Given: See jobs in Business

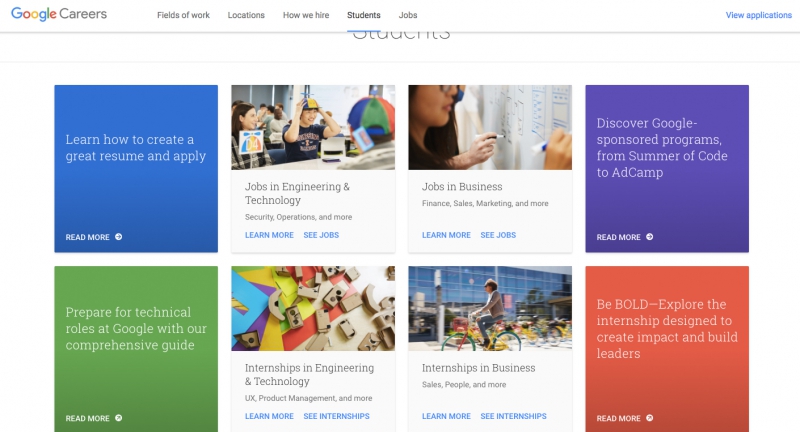Looking at the screenshot, I should (x=498, y=235).
